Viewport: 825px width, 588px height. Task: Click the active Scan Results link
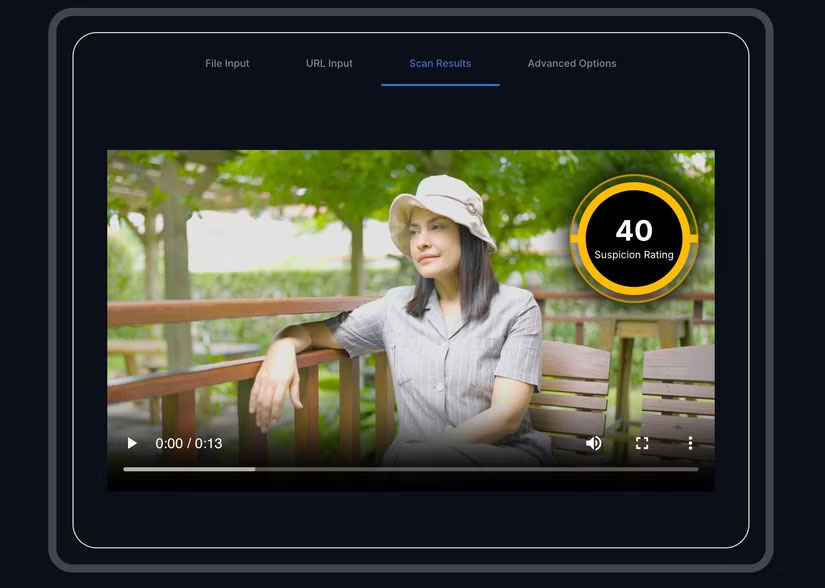coord(440,63)
